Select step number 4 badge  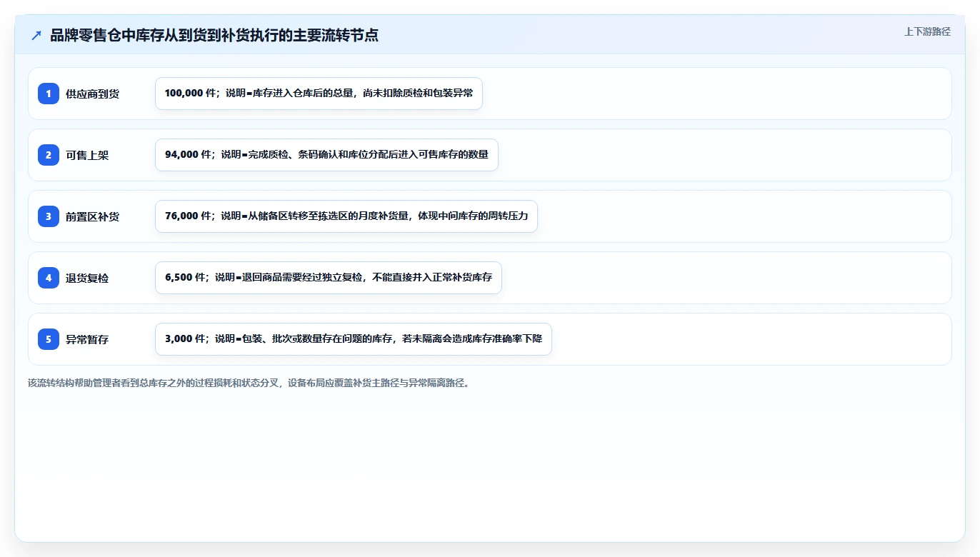(49, 278)
